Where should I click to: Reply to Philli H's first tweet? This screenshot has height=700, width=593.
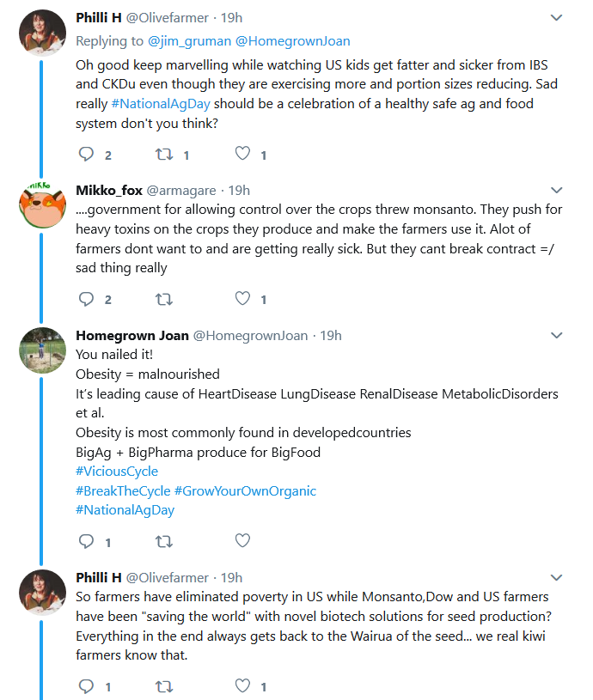[86, 154]
